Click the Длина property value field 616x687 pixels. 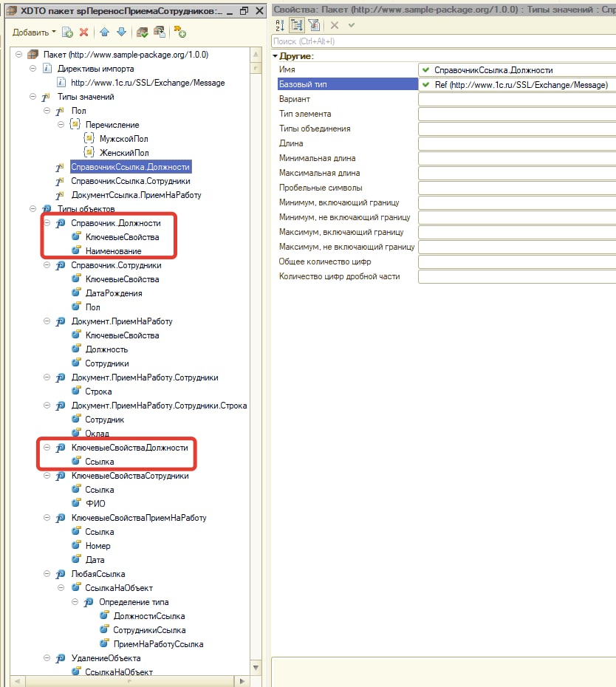[x=517, y=144]
